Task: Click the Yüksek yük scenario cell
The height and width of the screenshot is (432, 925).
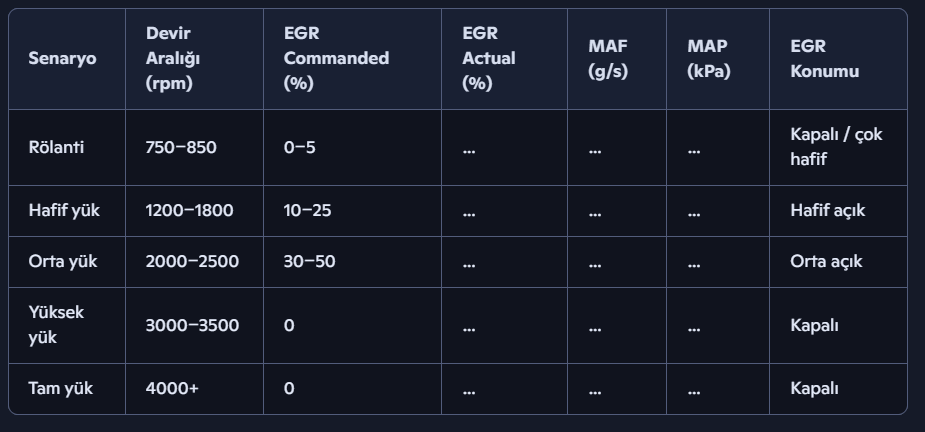Action: pyautogui.click(x=57, y=325)
